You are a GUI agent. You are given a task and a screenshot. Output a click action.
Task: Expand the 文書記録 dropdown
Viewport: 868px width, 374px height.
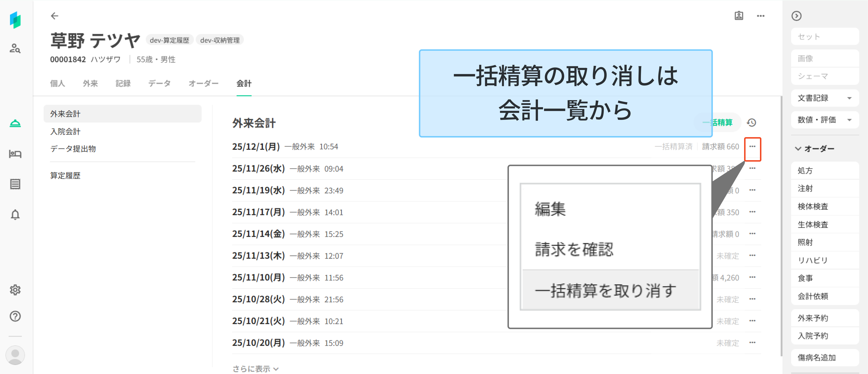(x=849, y=98)
